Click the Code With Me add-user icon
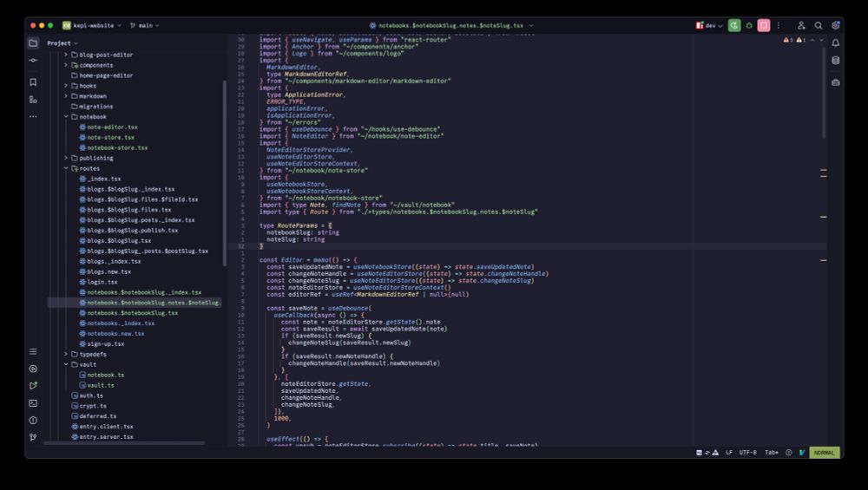This screenshot has height=490, width=868. 801,25
